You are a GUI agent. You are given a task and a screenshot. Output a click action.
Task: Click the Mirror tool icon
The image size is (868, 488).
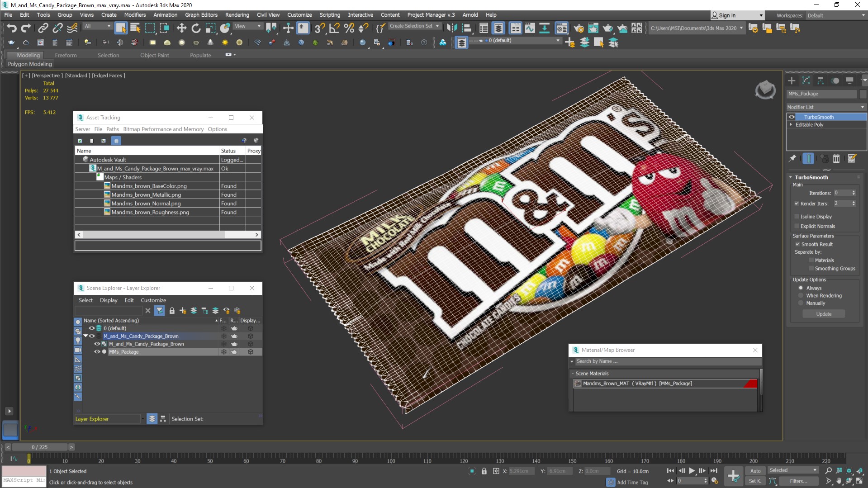451,28
